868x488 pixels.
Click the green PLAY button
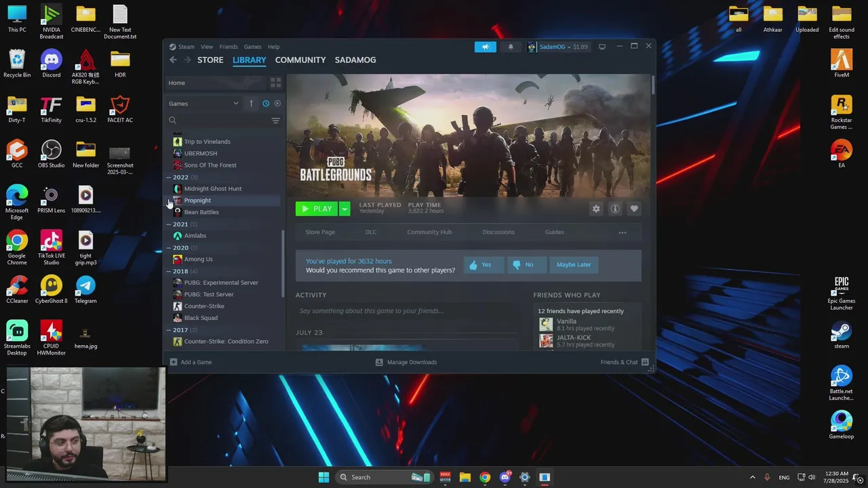pyautogui.click(x=317, y=209)
